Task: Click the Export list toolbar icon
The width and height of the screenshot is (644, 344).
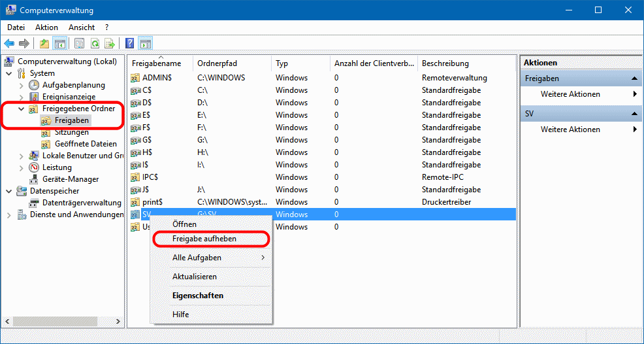Action: point(110,44)
